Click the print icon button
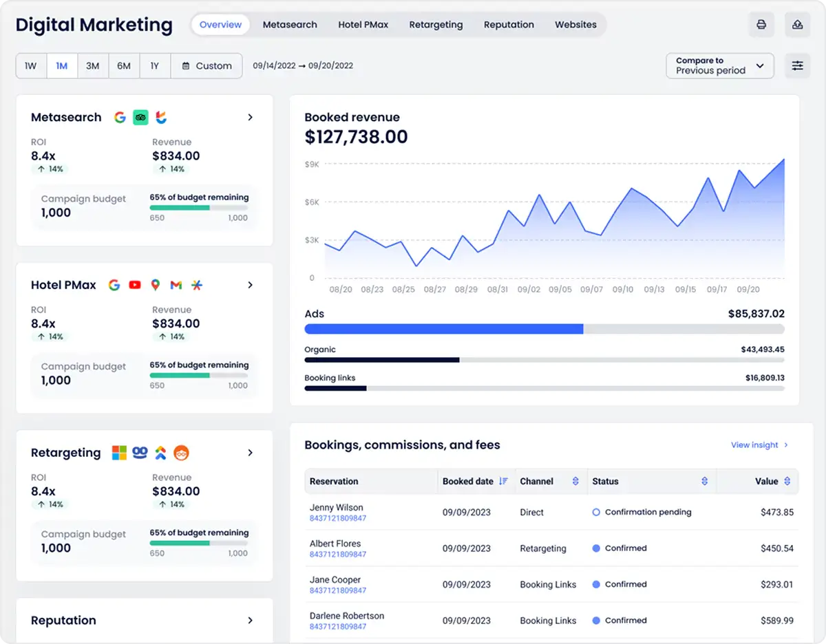The image size is (826, 644). tap(761, 25)
